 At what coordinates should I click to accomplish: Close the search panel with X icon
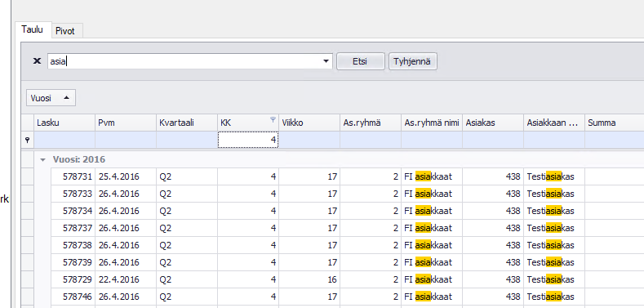37,61
